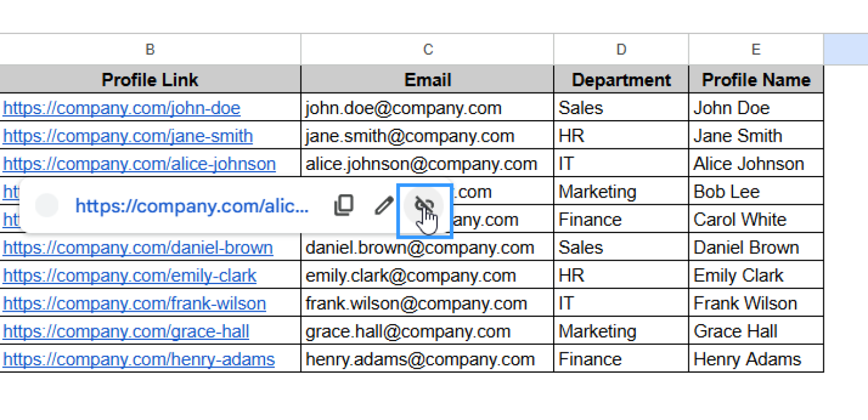Click the Department header cell

point(621,80)
